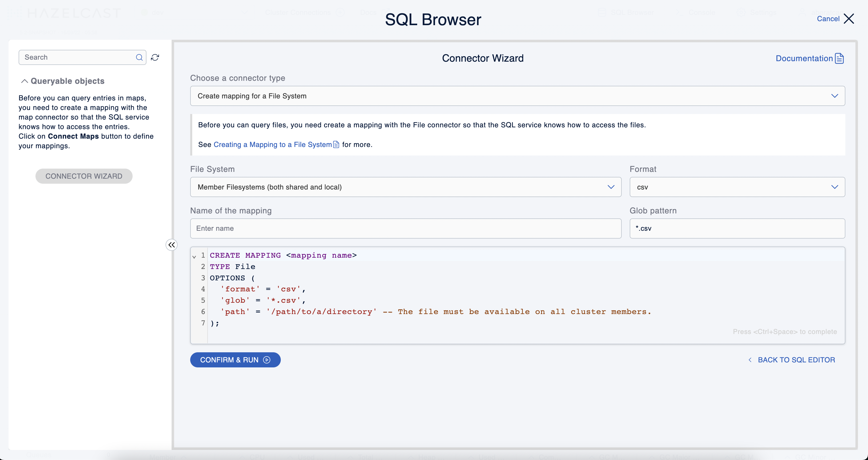This screenshot has width=868, height=460.
Task: Click the Enter name input field
Action: coord(404,228)
